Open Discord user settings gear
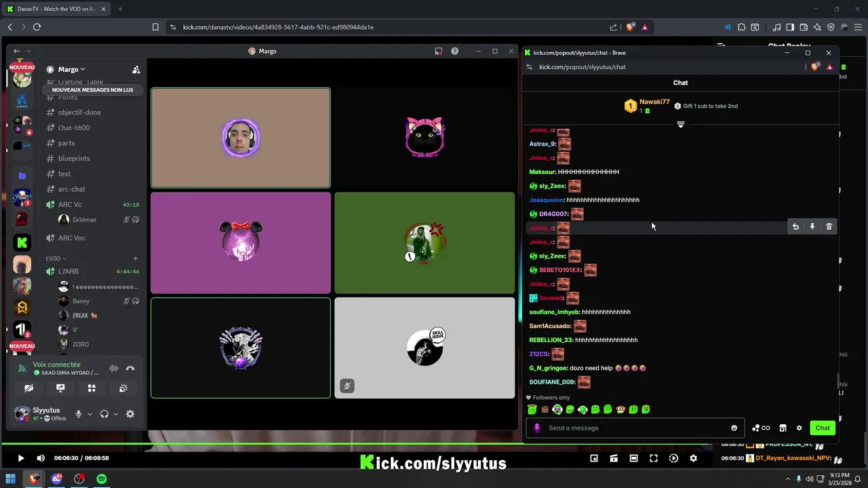 click(x=130, y=414)
